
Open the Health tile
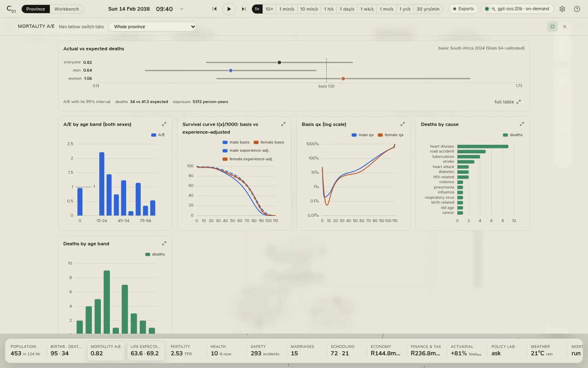tap(226, 350)
